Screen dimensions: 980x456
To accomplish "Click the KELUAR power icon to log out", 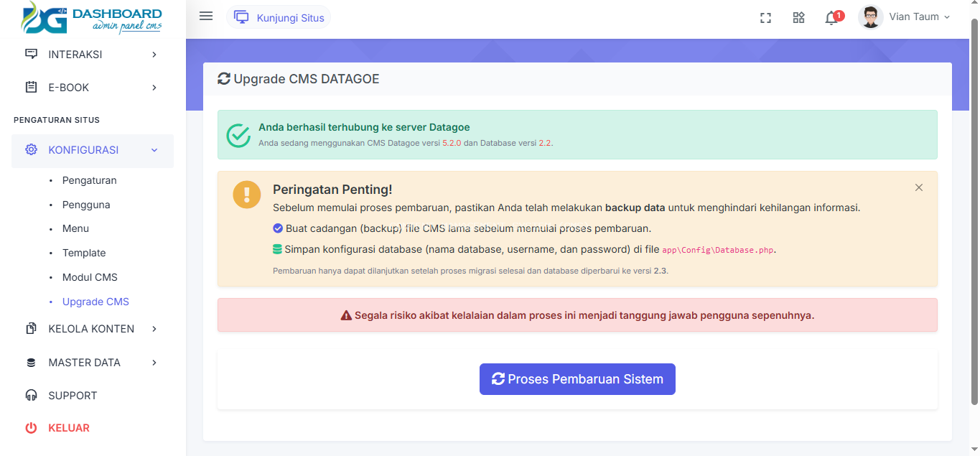I will click(x=30, y=427).
